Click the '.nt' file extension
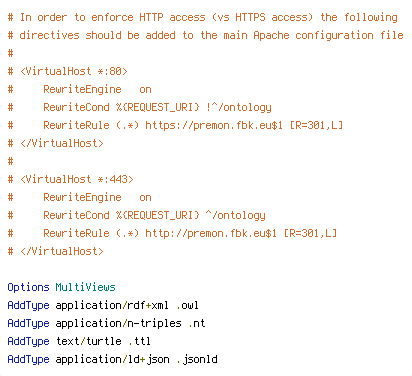Screen dimensions: 412x376 [197, 323]
